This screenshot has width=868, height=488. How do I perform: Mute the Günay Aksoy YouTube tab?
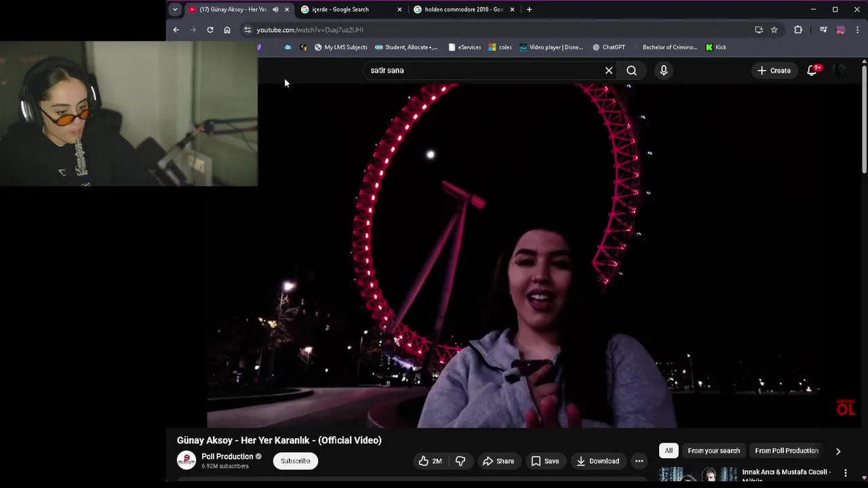click(275, 9)
